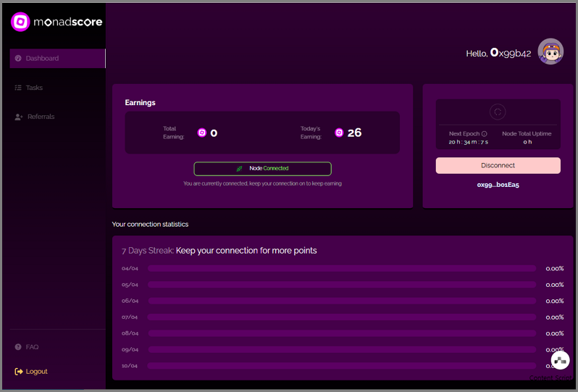Click the 'You are currently connected' message
This screenshot has width=578, height=392.
tap(262, 183)
